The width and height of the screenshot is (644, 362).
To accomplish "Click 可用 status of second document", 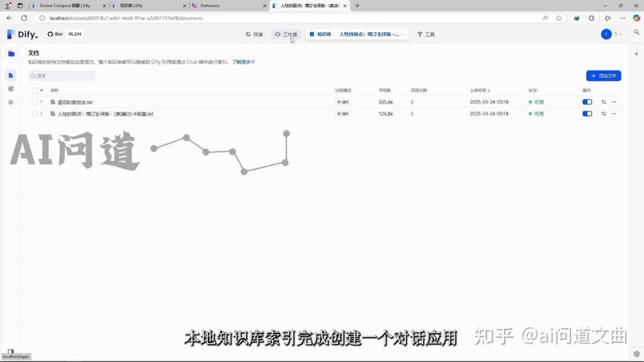I will click(x=536, y=114).
